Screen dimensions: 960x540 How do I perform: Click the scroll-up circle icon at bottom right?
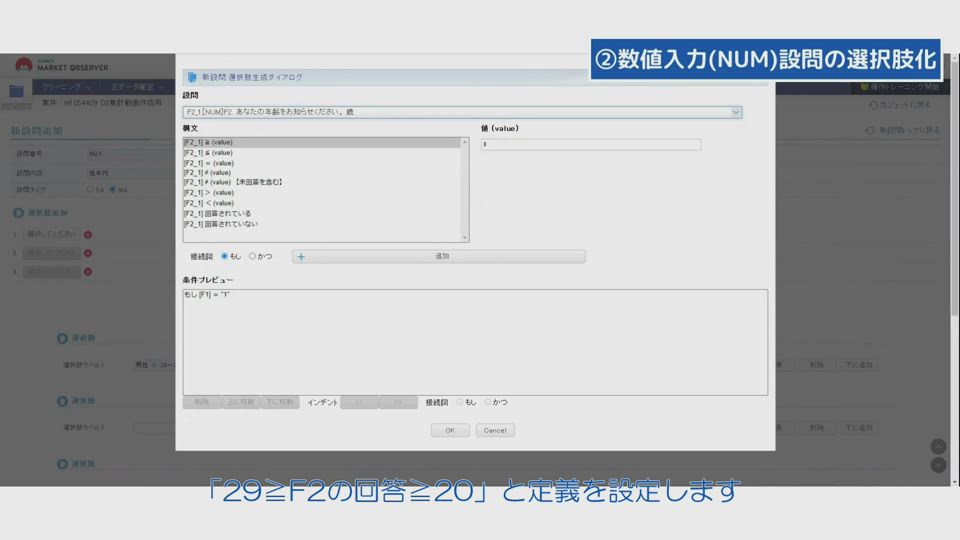[938, 446]
